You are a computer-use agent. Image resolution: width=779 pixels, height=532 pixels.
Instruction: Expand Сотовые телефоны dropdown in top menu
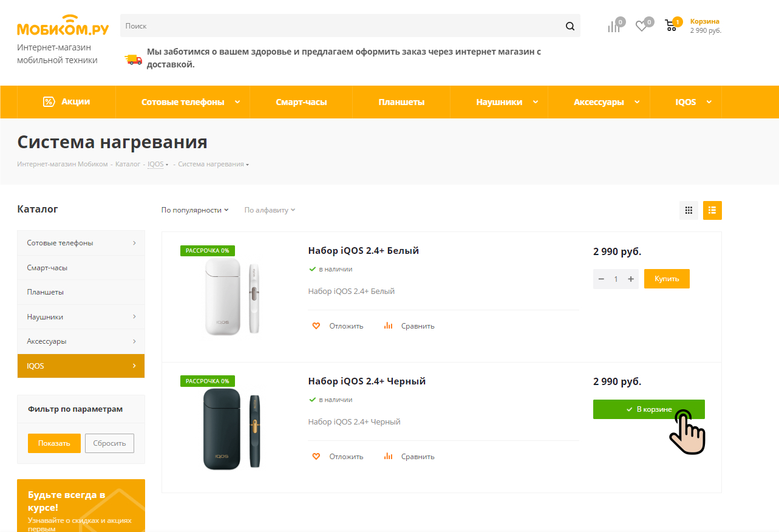[x=237, y=102]
